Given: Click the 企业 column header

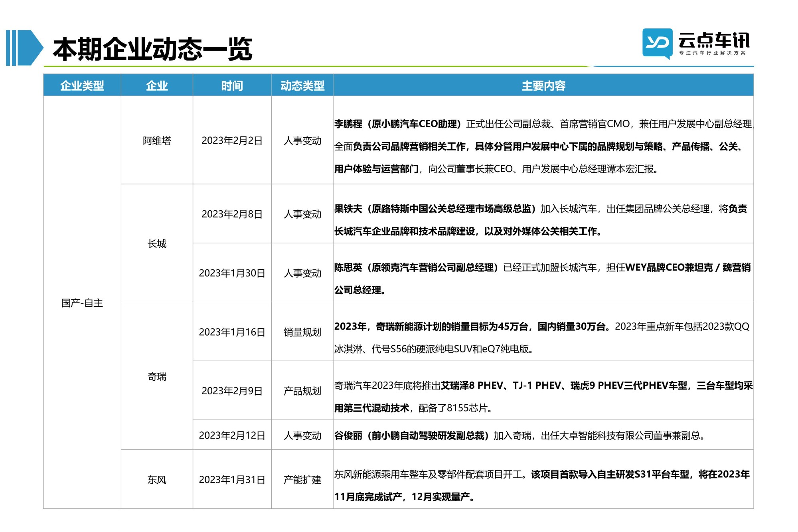Looking at the screenshot, I should coord(157,85).
